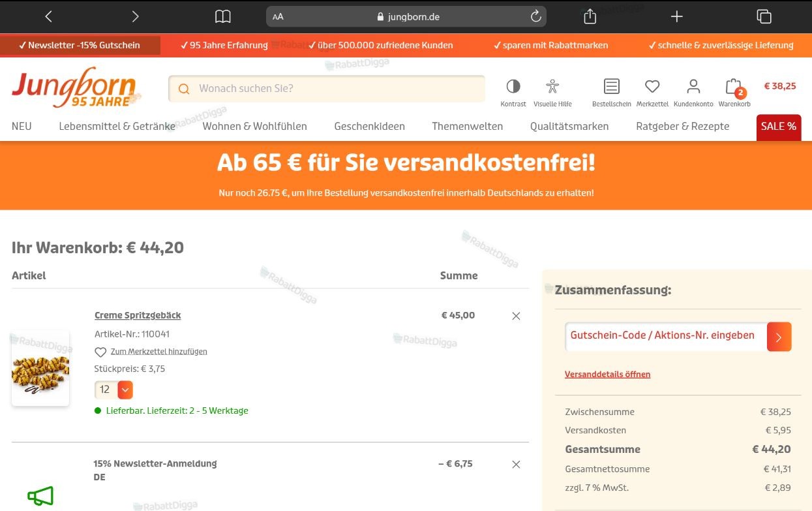Click 'über 500.000 zufriedene Kunden' text

click(380, 45)
